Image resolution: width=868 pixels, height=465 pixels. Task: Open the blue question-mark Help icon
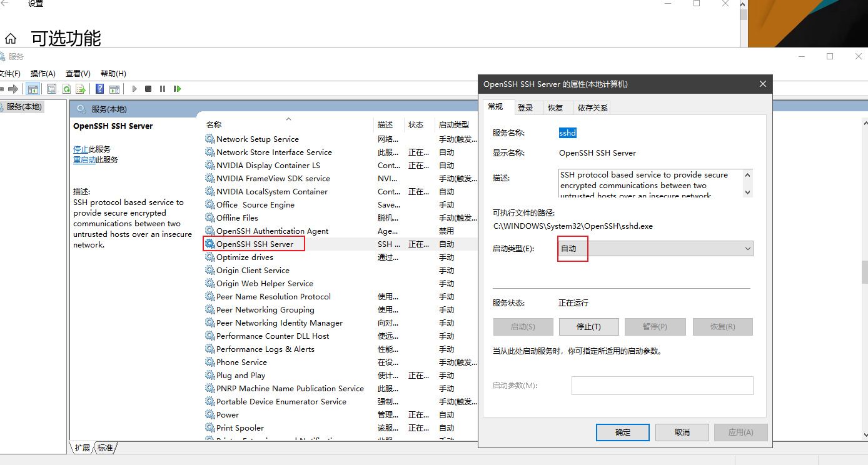tap(100, 89)
